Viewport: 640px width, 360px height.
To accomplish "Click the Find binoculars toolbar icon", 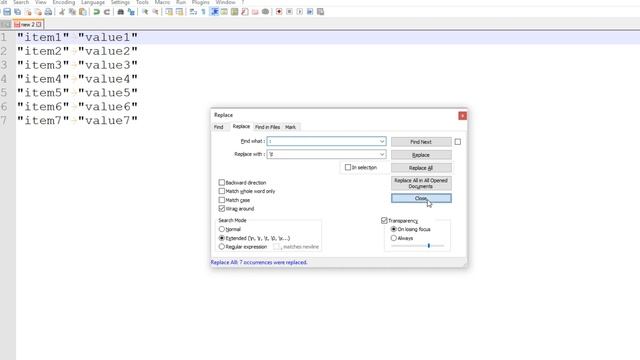I will pos(120,12).
